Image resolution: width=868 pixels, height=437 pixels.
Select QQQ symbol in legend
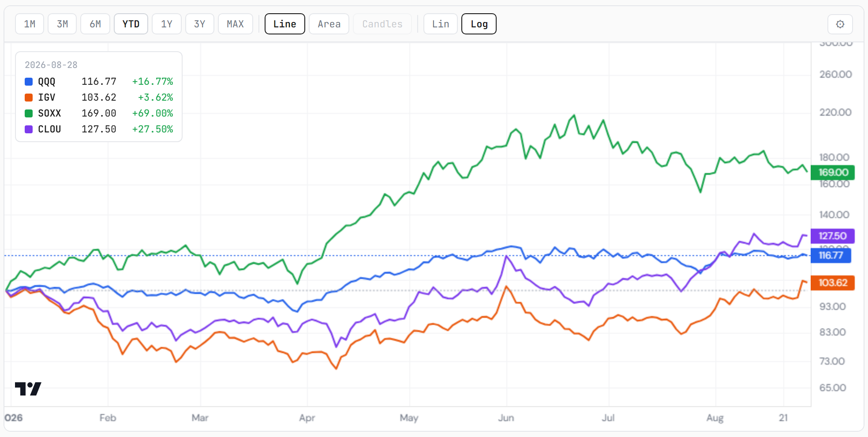click(47, 82)
